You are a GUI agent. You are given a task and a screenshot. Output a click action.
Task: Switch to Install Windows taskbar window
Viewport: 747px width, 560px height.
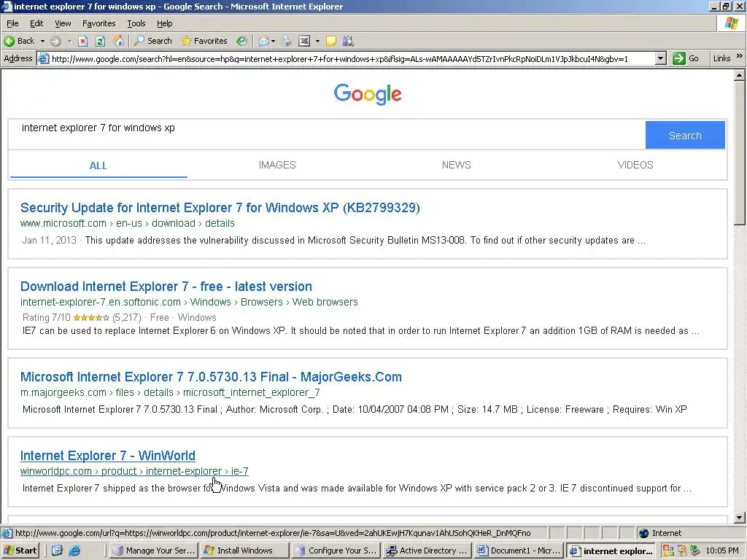(x=244, y=551)
